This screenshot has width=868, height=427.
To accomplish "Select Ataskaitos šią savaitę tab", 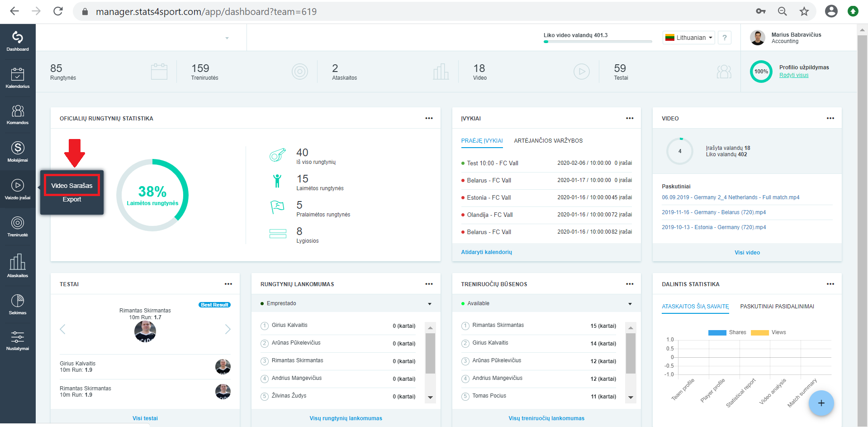I will click(695, 307).
